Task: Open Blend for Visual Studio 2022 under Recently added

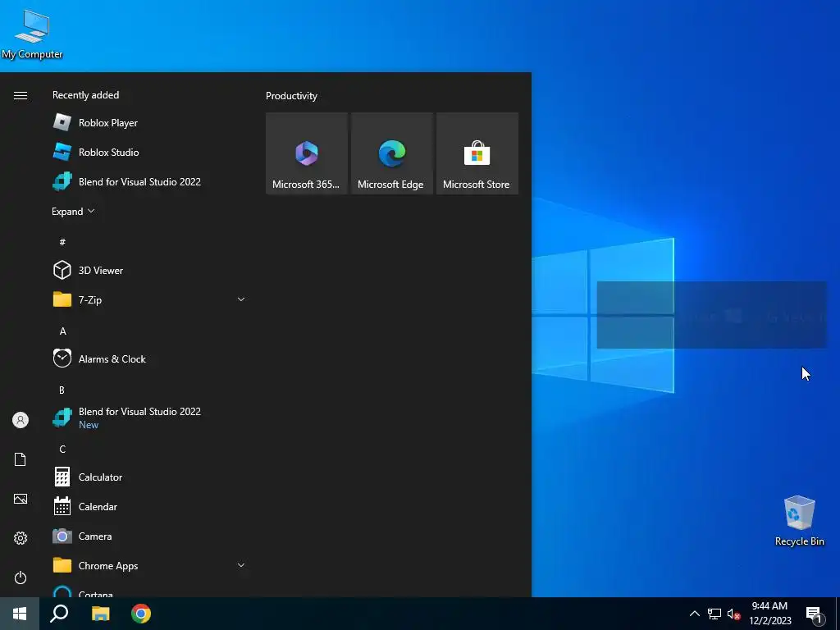Action: coord(149,181)
